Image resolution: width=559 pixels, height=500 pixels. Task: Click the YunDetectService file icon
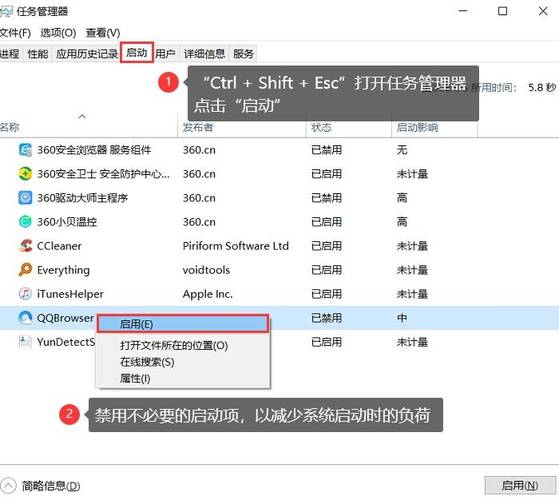[x=25, y=342]
